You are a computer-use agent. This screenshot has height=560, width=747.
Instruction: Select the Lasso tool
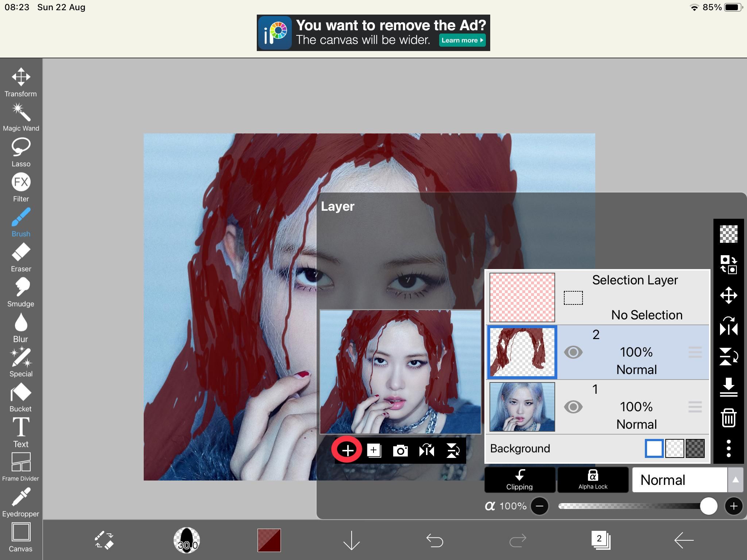pos(21,147)
